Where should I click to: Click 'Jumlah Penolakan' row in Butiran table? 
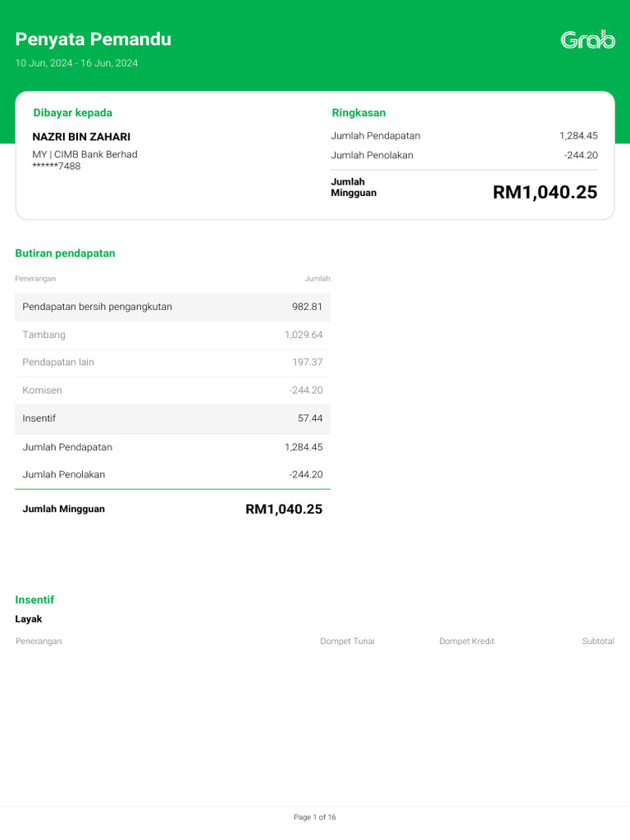(x=172, y=474)
